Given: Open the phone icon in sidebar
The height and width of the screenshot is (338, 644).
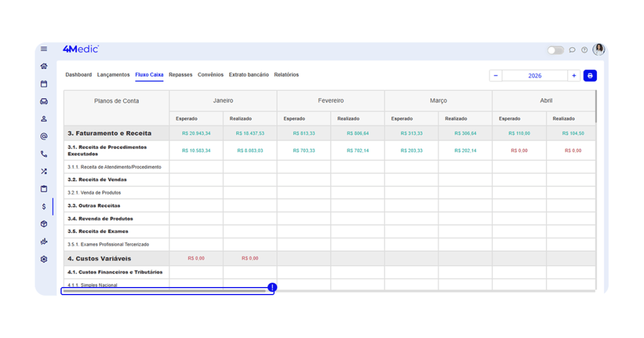Looking at the screenshot, I should click(x=44, y=154).
